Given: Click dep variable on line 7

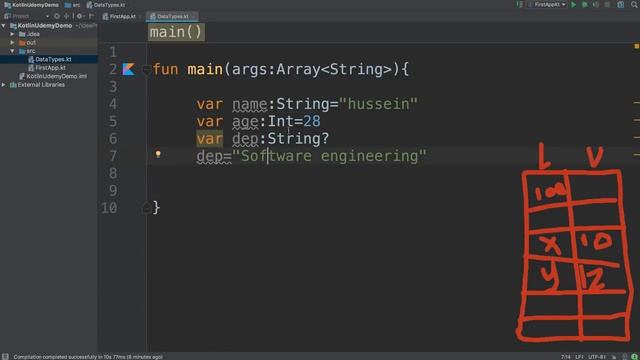Looking at the screenshot, I should click(209, 156).
